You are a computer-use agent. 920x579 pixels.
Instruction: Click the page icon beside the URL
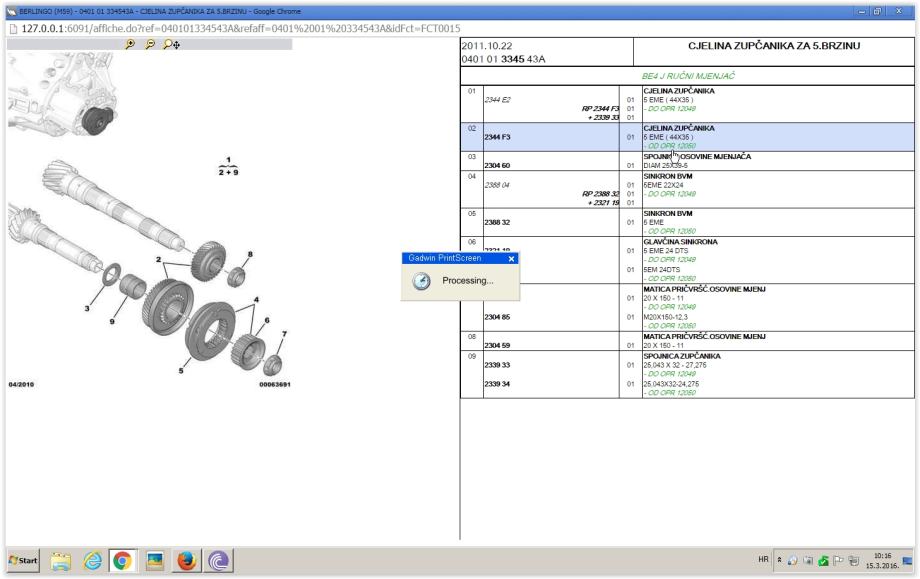(x=13, y=28)
